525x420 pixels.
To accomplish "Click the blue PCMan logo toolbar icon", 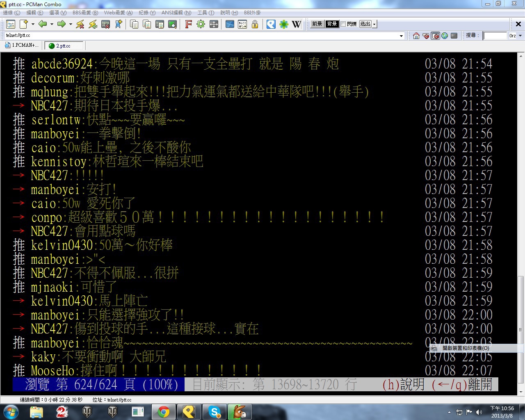I will point(271,24).
